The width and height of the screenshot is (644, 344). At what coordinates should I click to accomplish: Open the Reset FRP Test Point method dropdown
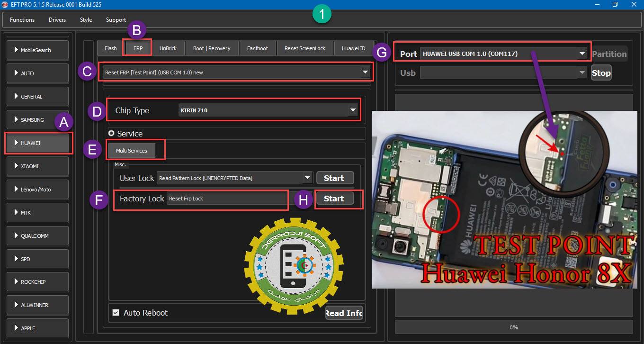click(236, 72)
